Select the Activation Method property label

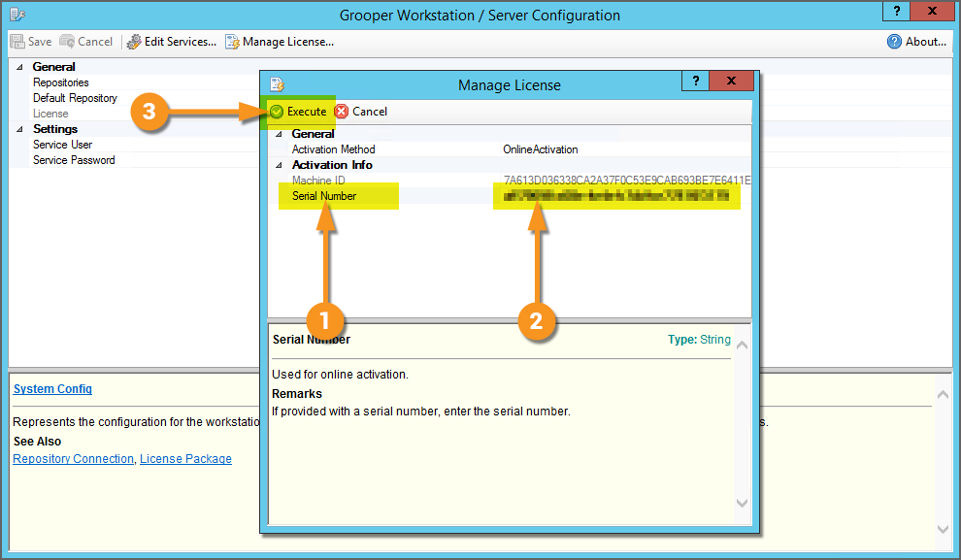tap(333, 149)
